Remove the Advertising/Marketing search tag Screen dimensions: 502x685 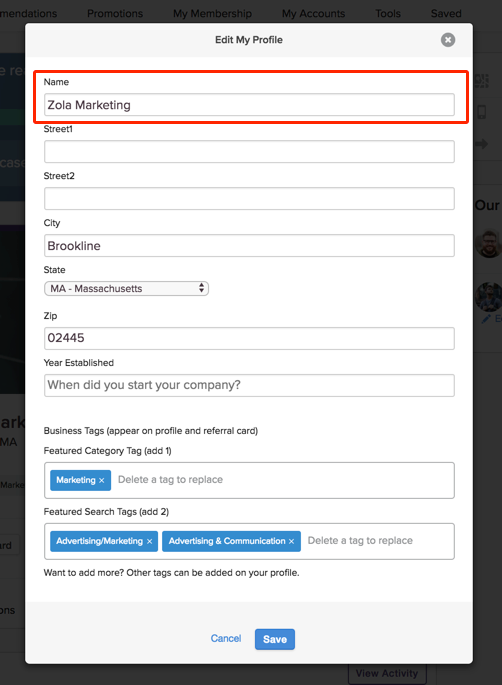pos(149,541)
